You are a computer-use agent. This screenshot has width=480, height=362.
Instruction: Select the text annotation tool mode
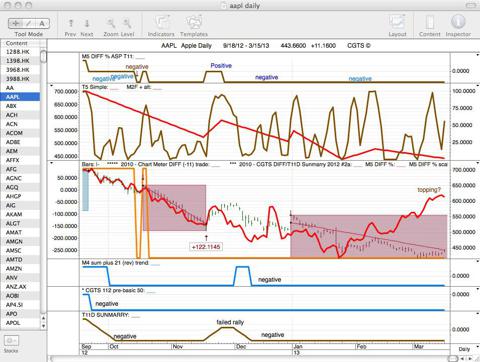(42, 23)
